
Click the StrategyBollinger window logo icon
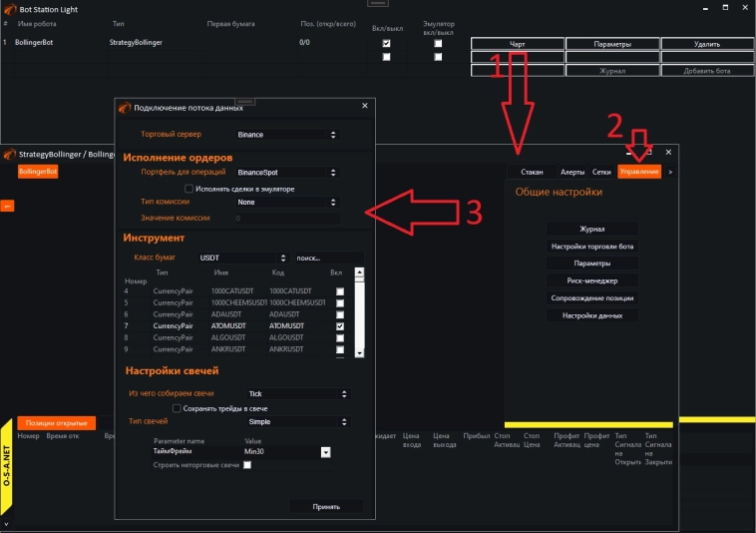click(x=10, y=155)
